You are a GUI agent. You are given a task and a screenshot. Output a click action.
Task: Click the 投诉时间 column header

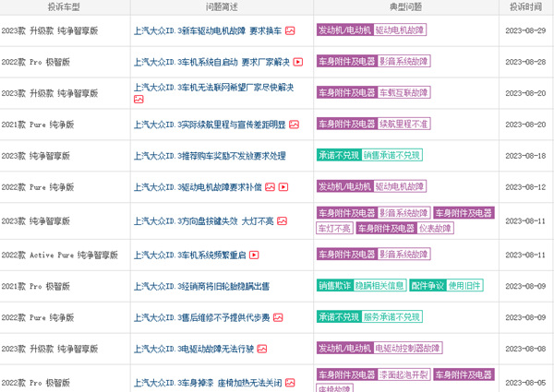pyautogui.click(x=525, y=7)
